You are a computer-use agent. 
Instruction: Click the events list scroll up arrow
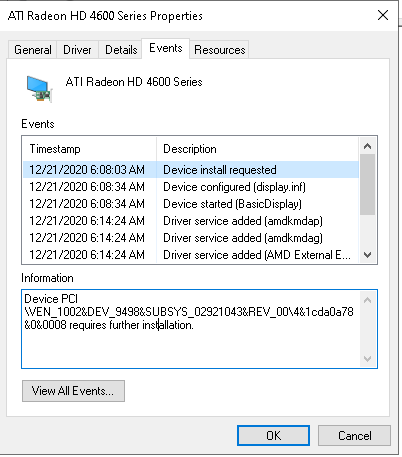coord(368,146)
